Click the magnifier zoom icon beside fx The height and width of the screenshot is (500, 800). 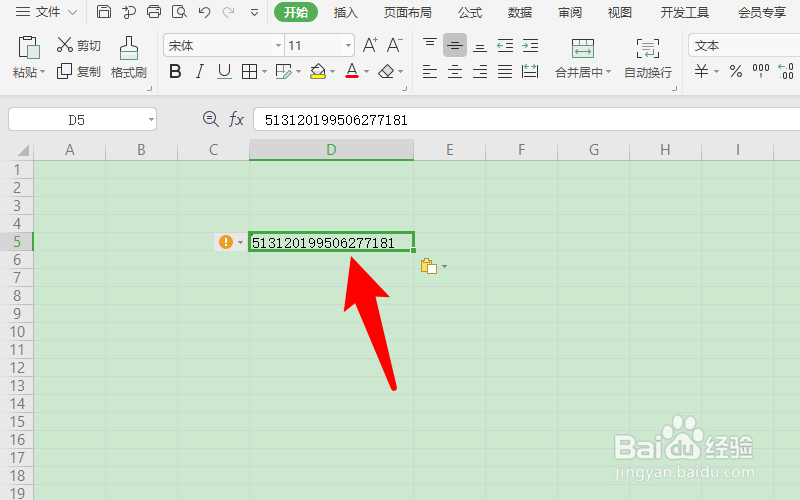(210, 119)
